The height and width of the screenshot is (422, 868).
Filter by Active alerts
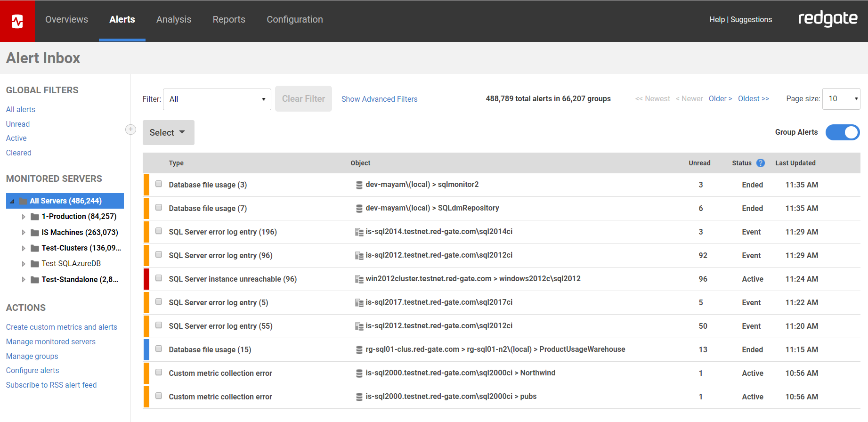pyautogui.click(x=16, y=138)
